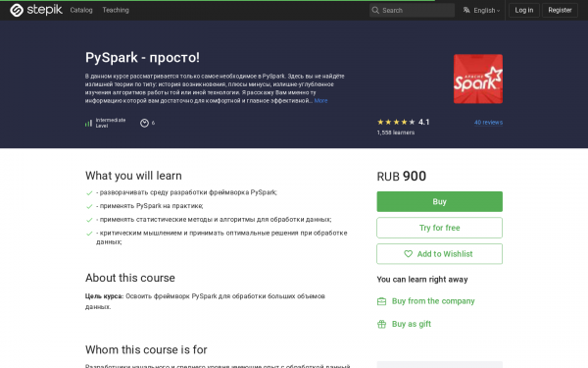Click the 'разворачивать среду разработки' list item
The image size is (588, 368).
186,192
